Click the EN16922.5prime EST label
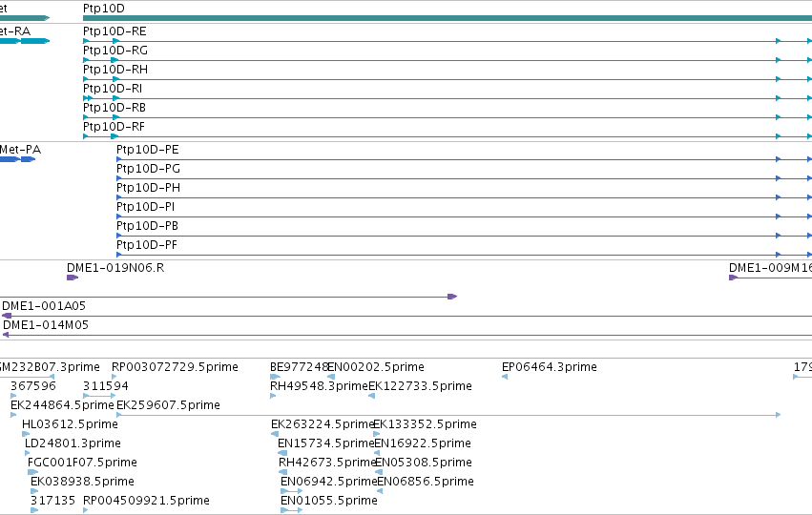The height and width of the screenshot is (515, 812). click(x=423, y=443)
